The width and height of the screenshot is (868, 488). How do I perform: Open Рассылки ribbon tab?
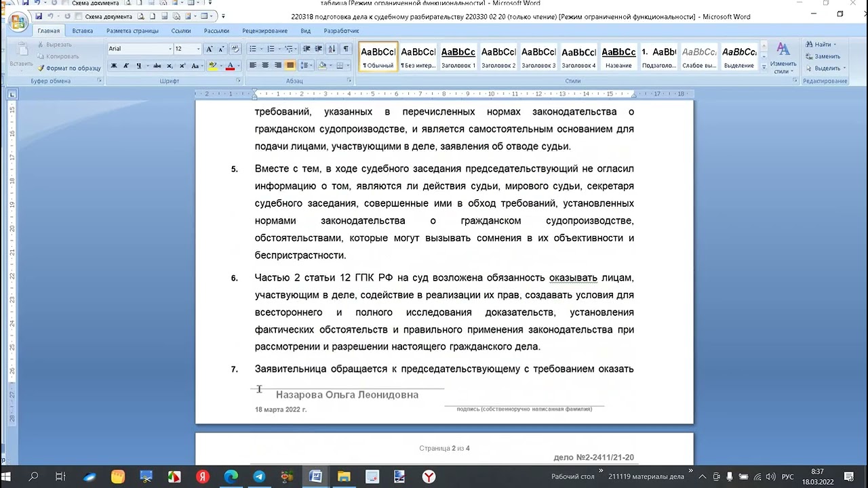[216, 31]
